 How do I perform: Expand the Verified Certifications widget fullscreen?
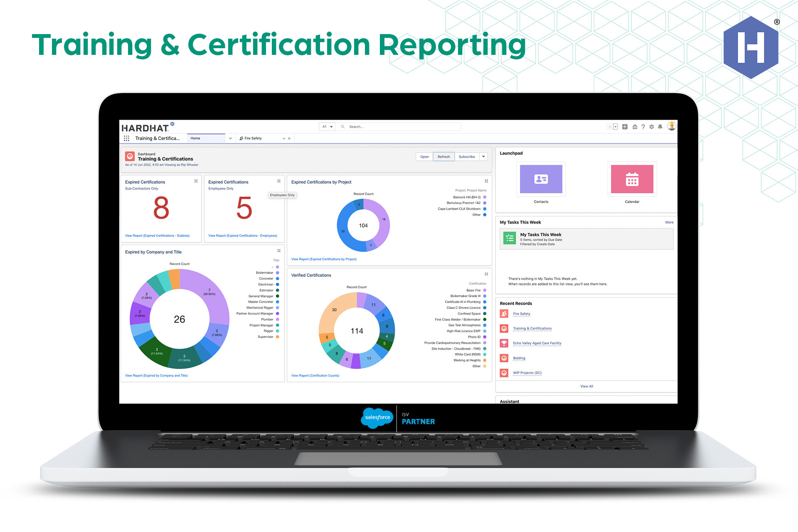pos(486,274)
